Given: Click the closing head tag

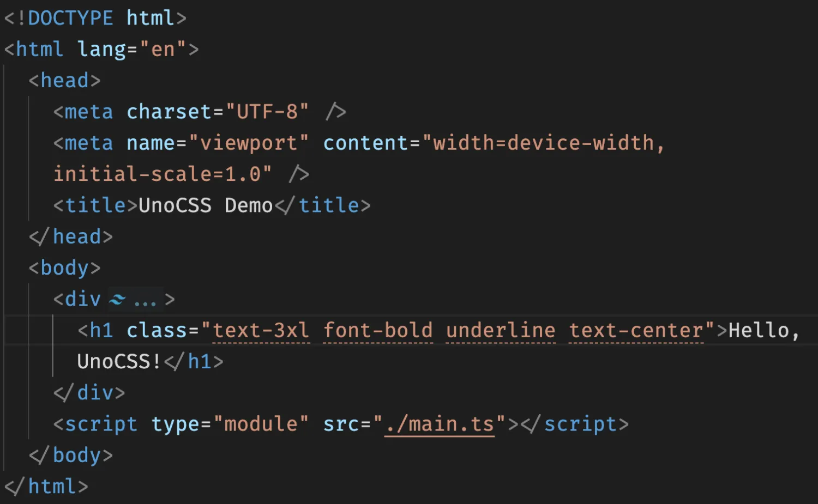Looking at the screenshot, I should coord(71,236).
